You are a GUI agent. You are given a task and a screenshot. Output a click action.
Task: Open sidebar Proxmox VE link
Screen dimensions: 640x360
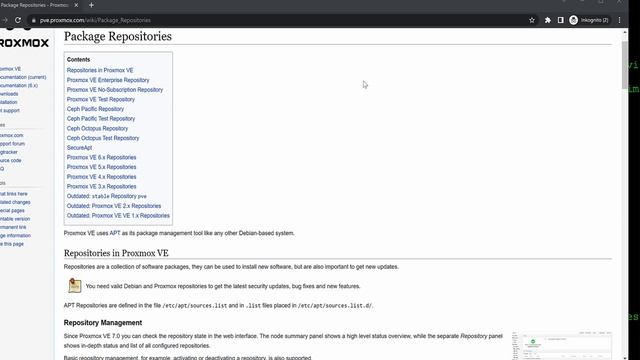coord(10,69)
